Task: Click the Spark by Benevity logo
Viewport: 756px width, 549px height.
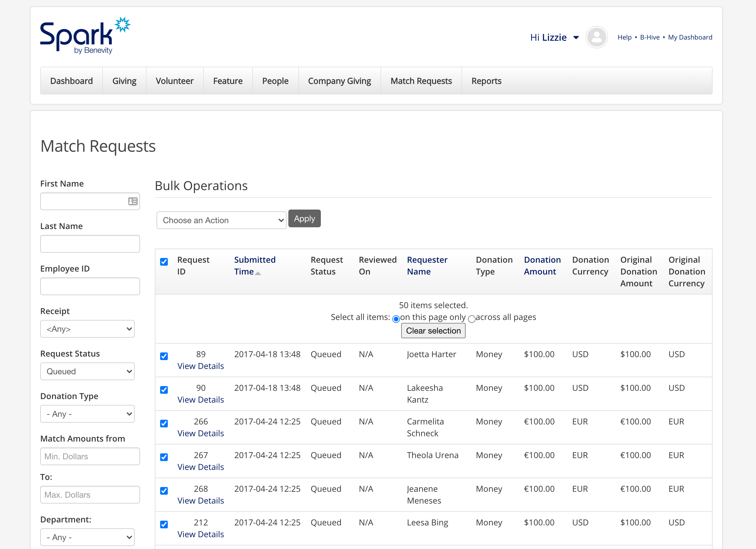Action: 85,36
